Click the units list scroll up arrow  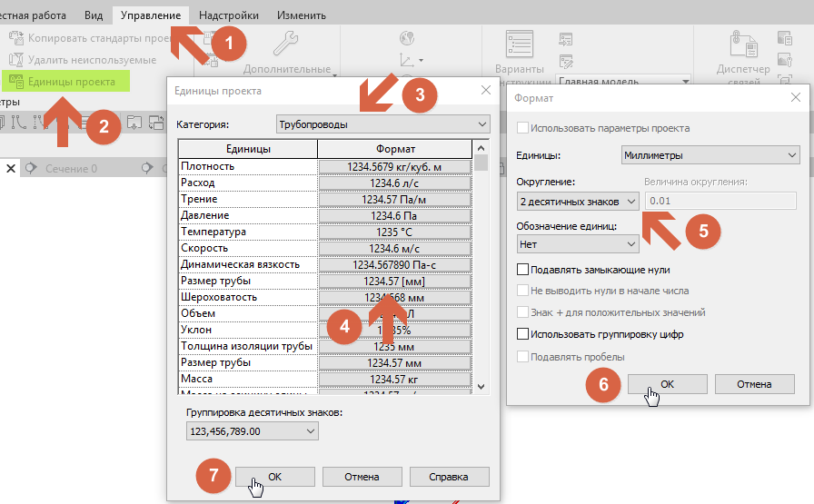tap(481, 148)
